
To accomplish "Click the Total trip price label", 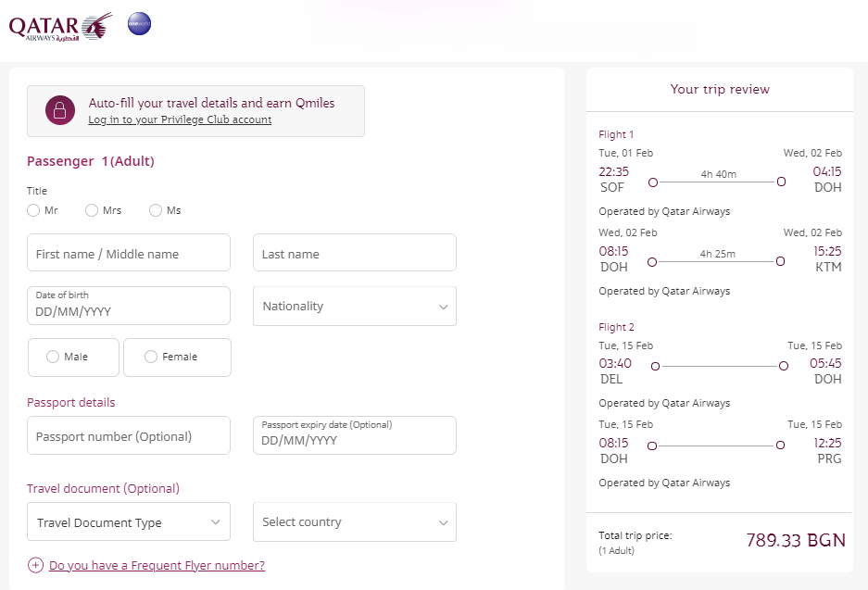I will (635, 535).
